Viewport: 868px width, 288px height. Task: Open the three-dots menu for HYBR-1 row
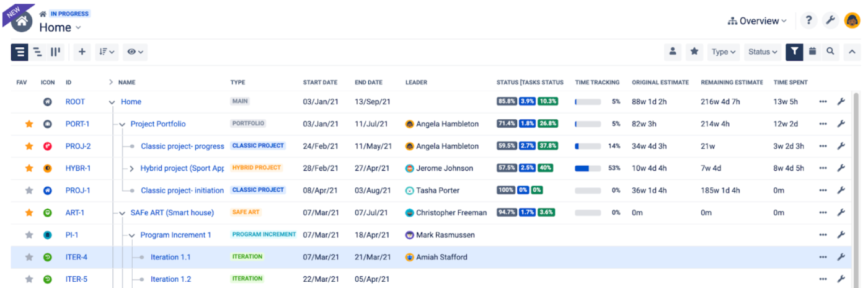tap(823, 168)
